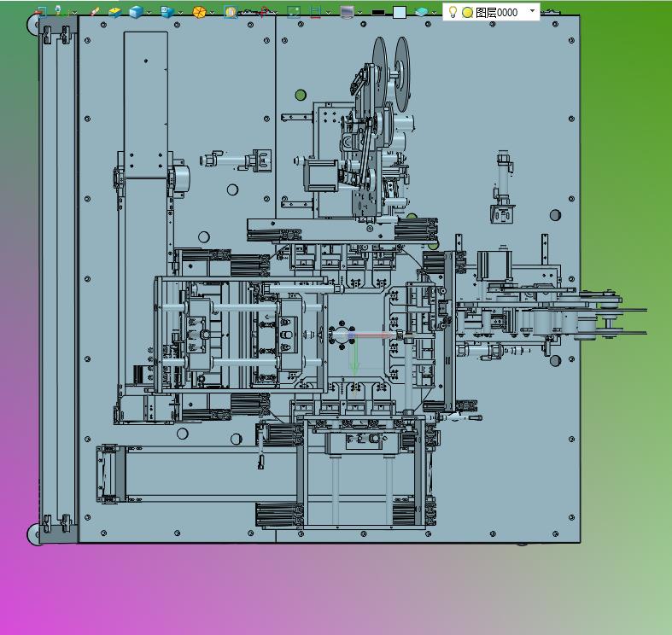This screenshot has width=672, height=635.
Task: Toggle the light bulb layer visibility icon
Action: (x=453, y=12)
